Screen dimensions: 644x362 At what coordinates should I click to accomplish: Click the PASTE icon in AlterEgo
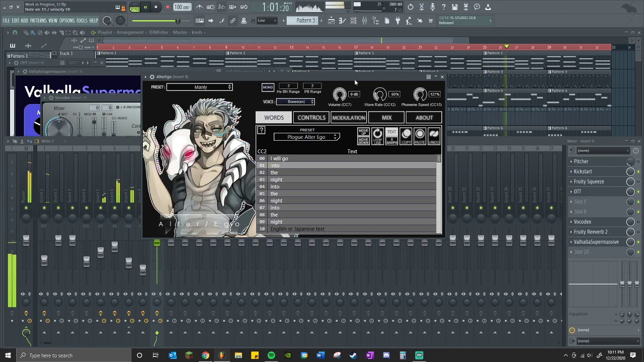(420, 136)
